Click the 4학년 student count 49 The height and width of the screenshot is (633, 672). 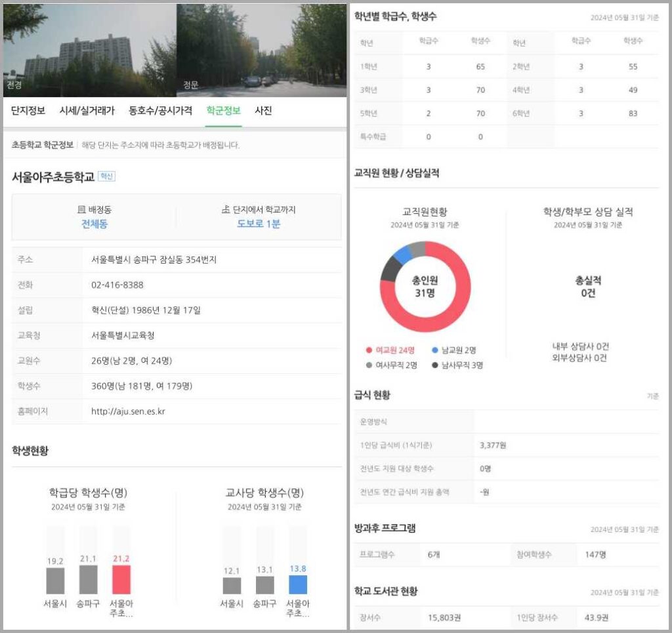tap(633, 90)
